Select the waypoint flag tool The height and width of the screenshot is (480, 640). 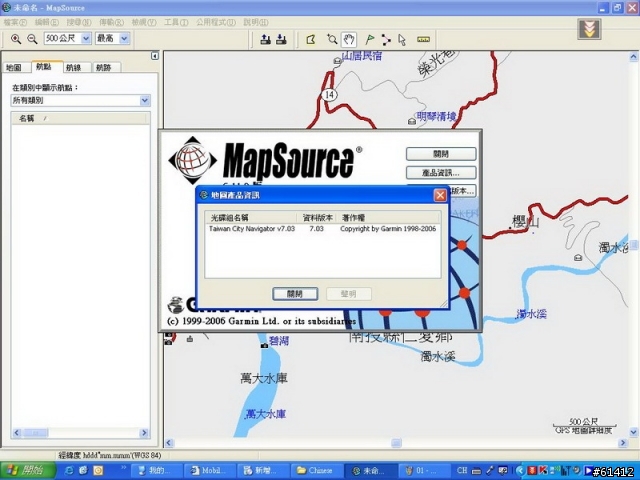370,39
